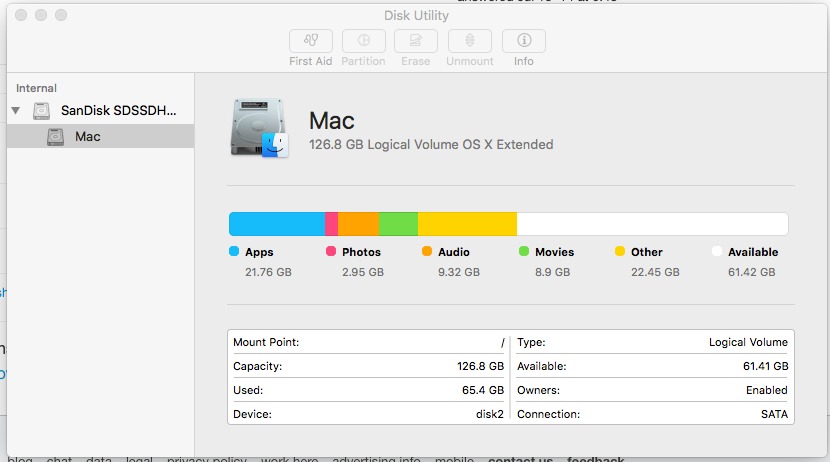Screen dimensions: 830x462
Task: Click the Disk Utility window title
Action: 417,15
